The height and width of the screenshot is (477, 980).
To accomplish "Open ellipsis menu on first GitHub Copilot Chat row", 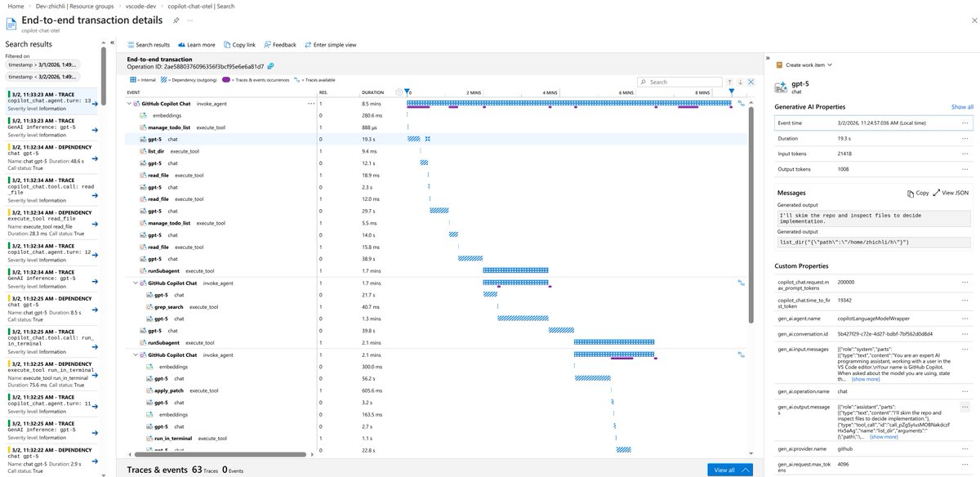I will 310,104.
